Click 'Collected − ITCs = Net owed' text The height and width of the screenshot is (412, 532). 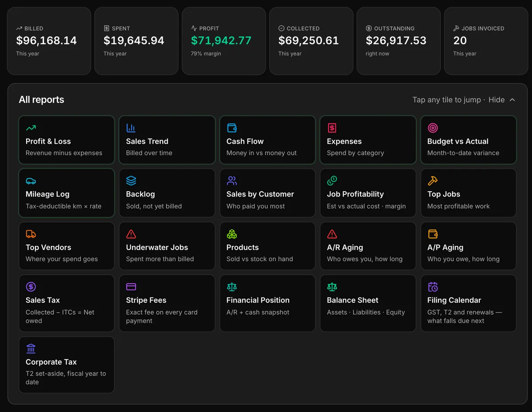pyautogui.click(x=60, y=316)
